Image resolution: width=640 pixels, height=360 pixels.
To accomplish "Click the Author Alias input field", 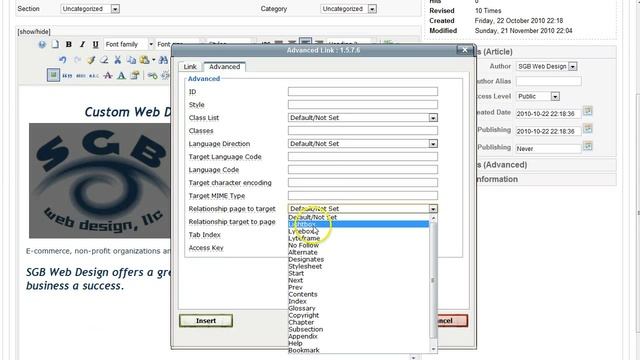I will point(549,81).
